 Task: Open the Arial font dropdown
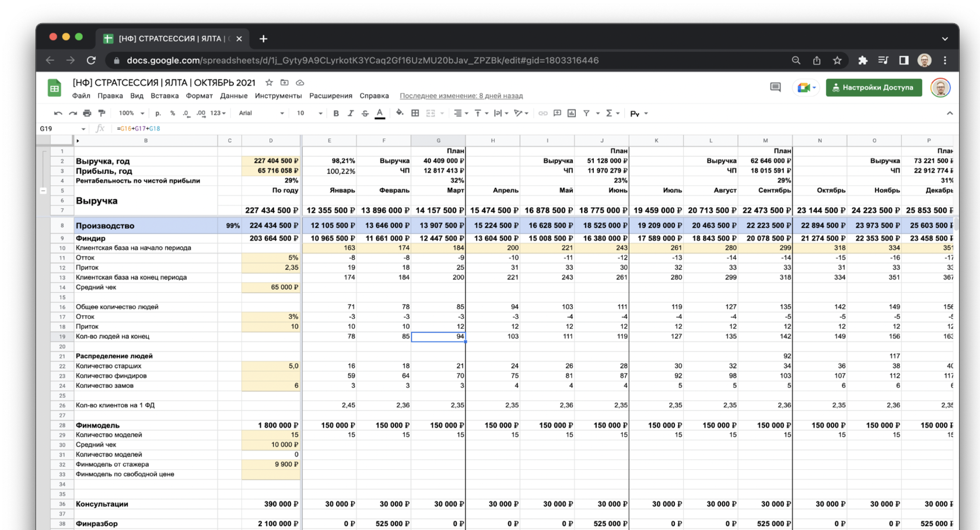click(261, 113)
